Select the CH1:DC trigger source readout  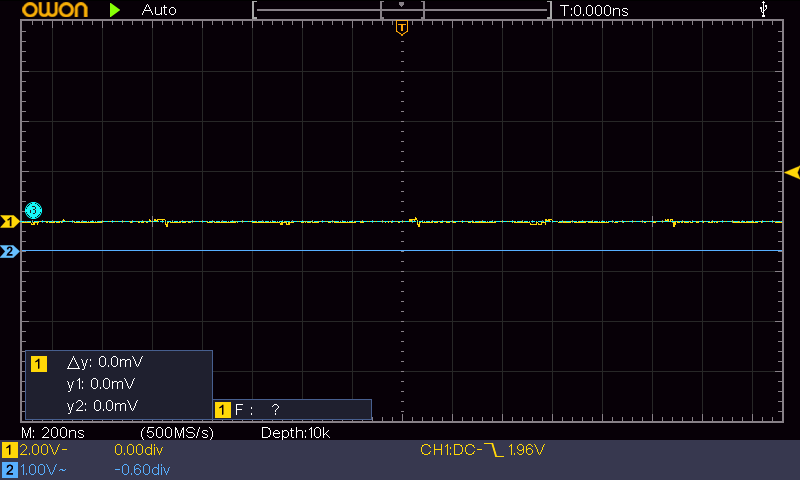(x=450, y=450)
